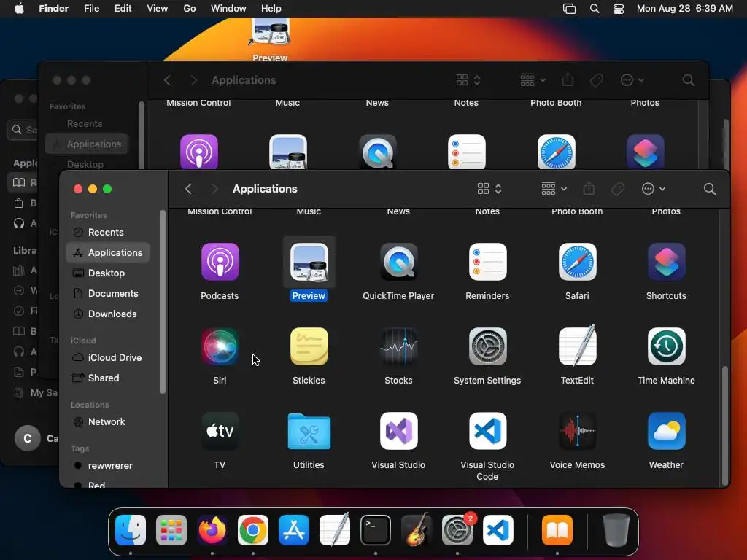The image size is (747, 560).
Task: Select the Voice Memos app
Action: click(x=577, y=431)
